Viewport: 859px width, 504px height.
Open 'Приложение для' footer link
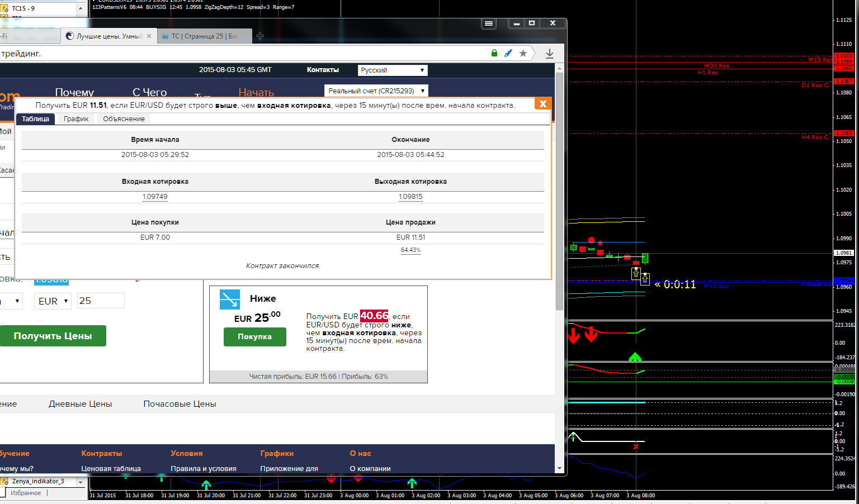[289, 469]
